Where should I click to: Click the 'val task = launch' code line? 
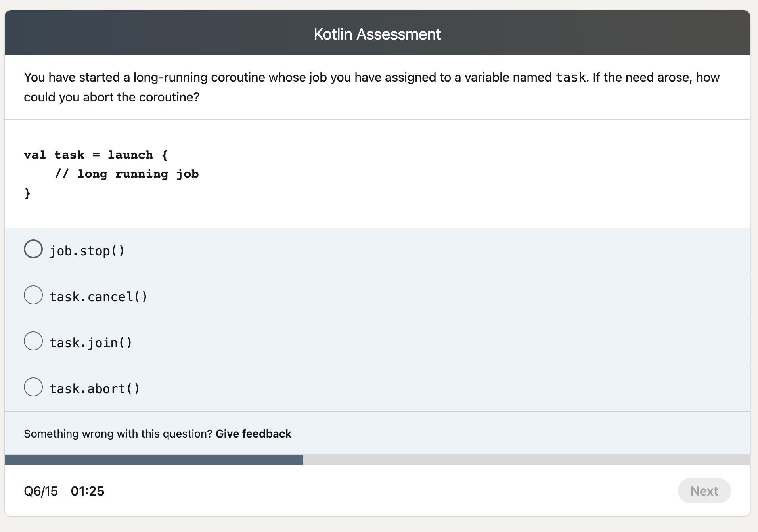[x=95, y=155]
